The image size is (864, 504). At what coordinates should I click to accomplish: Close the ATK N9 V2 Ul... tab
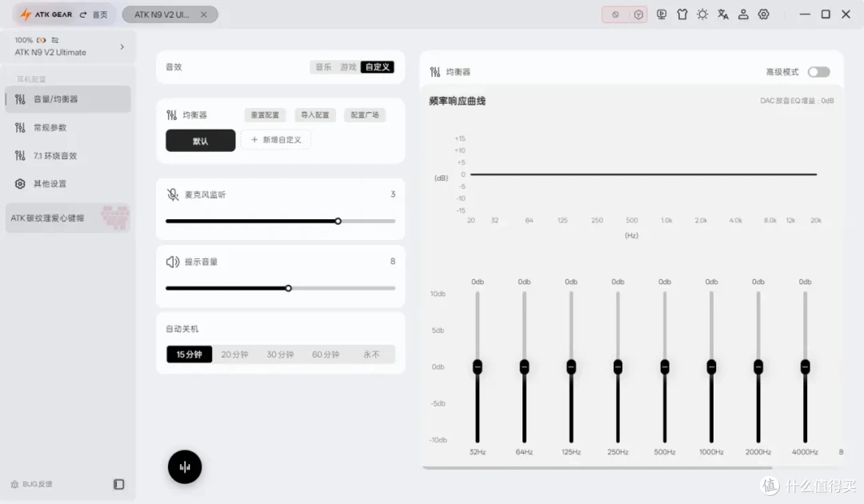(204, 15)
